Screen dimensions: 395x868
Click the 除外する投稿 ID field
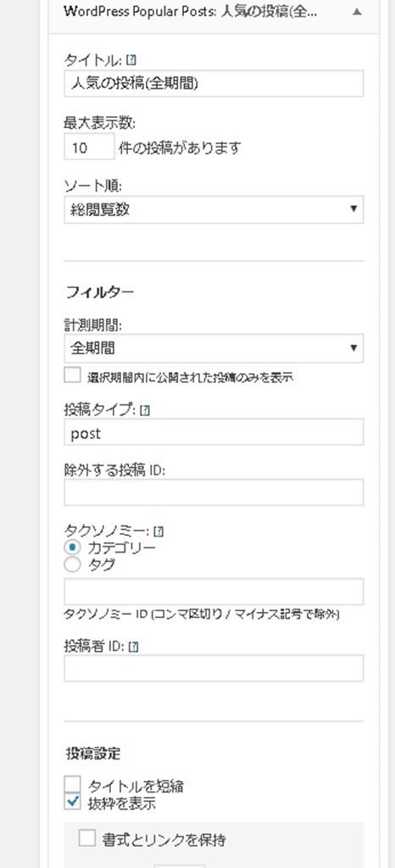pyautogui.click(x=214, y=492)
